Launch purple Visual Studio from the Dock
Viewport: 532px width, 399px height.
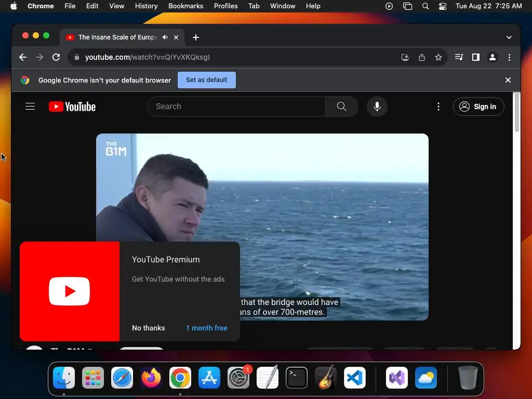point(397,378)
